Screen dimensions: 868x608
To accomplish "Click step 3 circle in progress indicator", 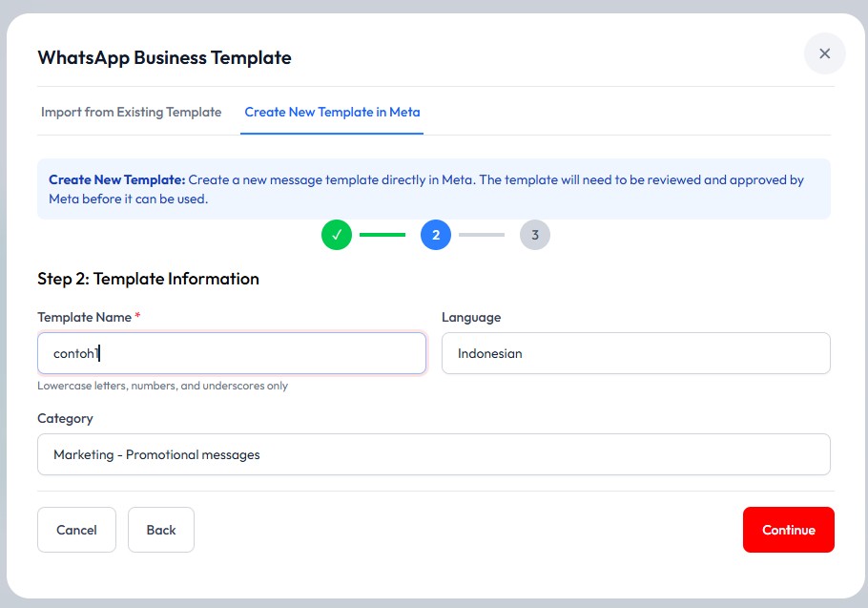I will tap(535, 235).
